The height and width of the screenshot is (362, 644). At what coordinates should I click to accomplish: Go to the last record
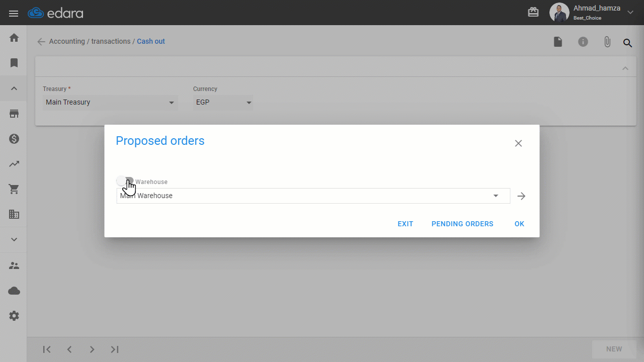tap(115, 349)
